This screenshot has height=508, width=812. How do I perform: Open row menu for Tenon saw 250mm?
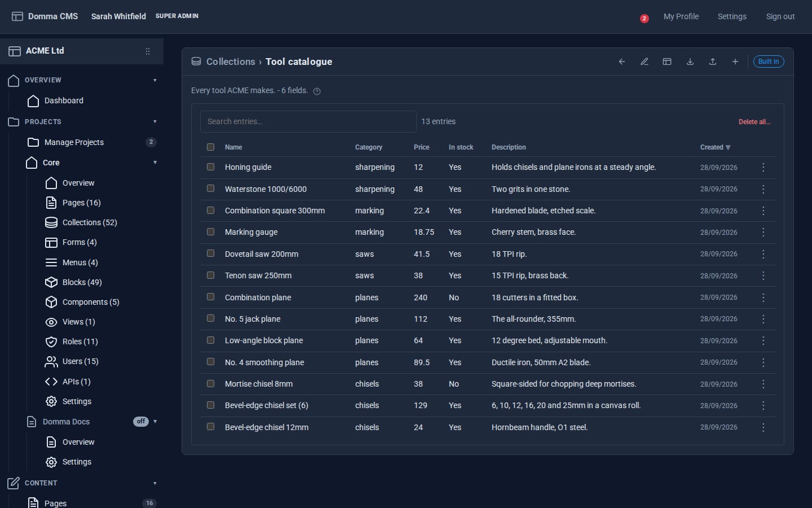(764, 275)
